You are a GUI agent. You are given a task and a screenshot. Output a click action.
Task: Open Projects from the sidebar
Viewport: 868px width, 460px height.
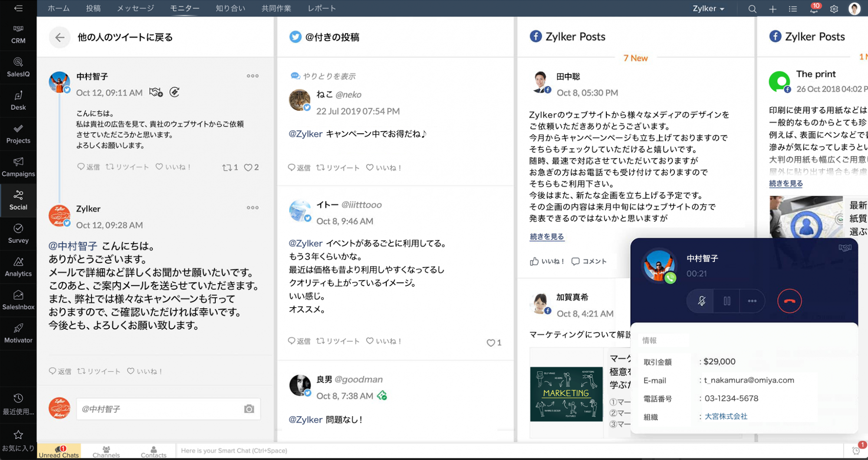(18, 134)
